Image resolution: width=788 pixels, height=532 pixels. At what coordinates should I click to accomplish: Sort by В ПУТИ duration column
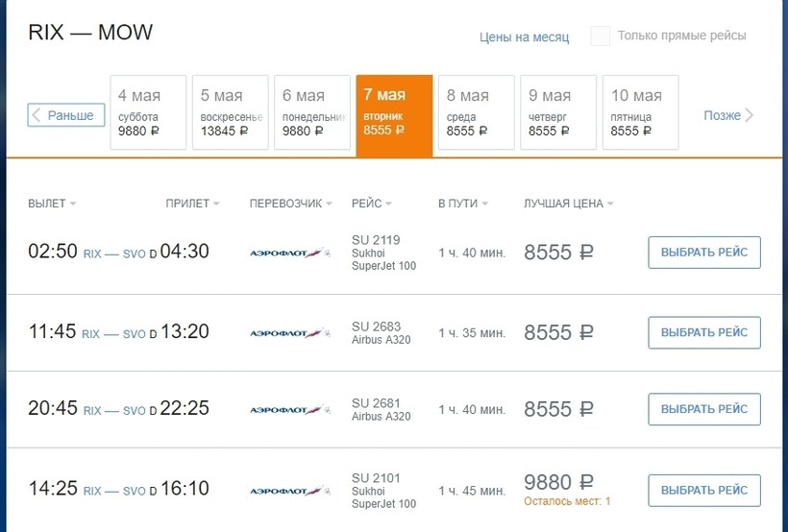coord(463,204)
